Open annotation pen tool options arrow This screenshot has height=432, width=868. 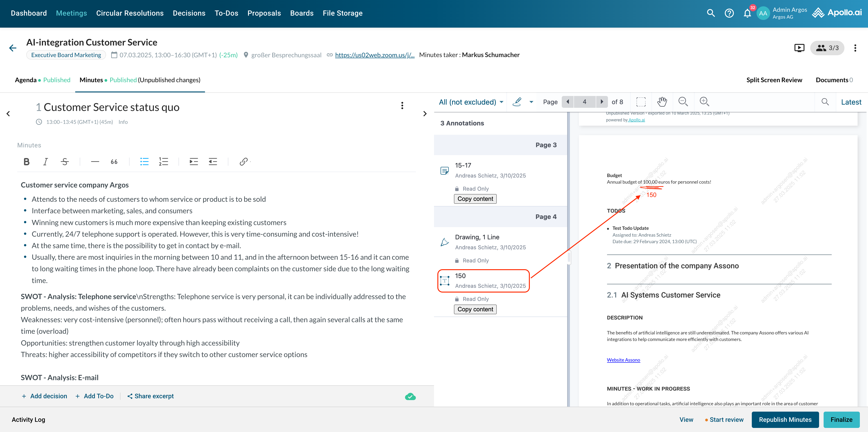(x=531, y=102)
